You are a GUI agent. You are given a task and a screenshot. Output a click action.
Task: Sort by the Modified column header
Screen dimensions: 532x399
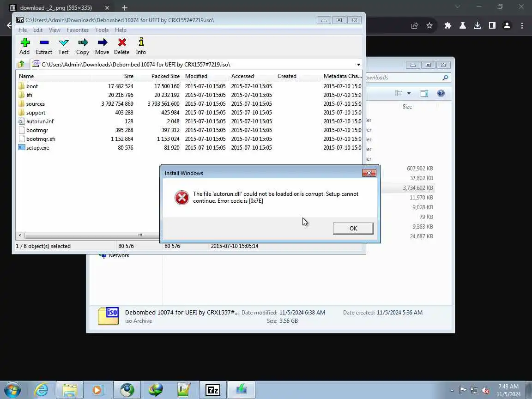pos(206,76)
